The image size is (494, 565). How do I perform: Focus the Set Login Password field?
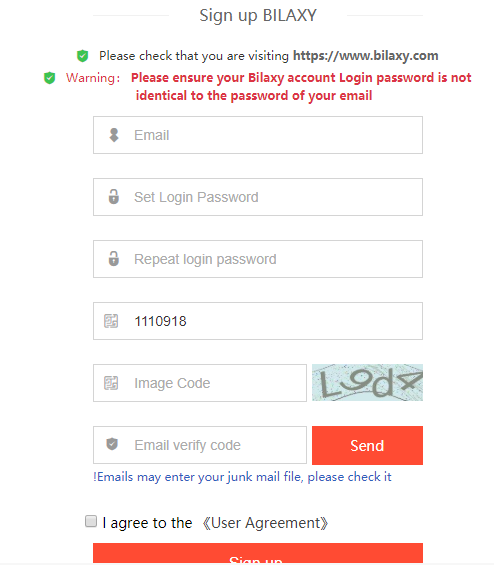258,197
